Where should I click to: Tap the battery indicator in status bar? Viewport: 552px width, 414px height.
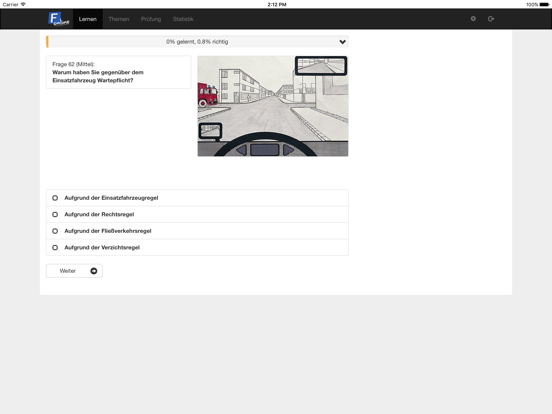pyautogui.click(x=544, y=5)
